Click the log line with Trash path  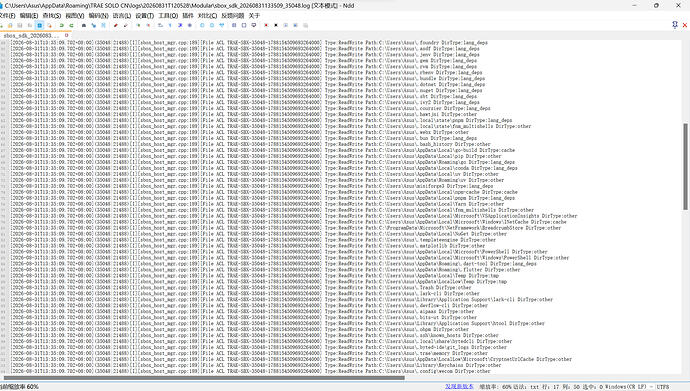(x=241, y=288)
